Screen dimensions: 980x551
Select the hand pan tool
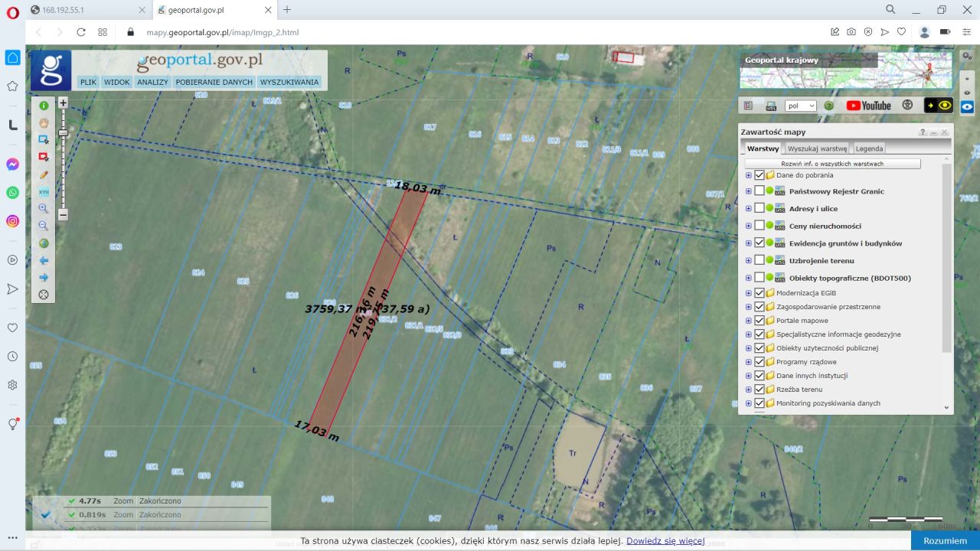pos(44,122)
